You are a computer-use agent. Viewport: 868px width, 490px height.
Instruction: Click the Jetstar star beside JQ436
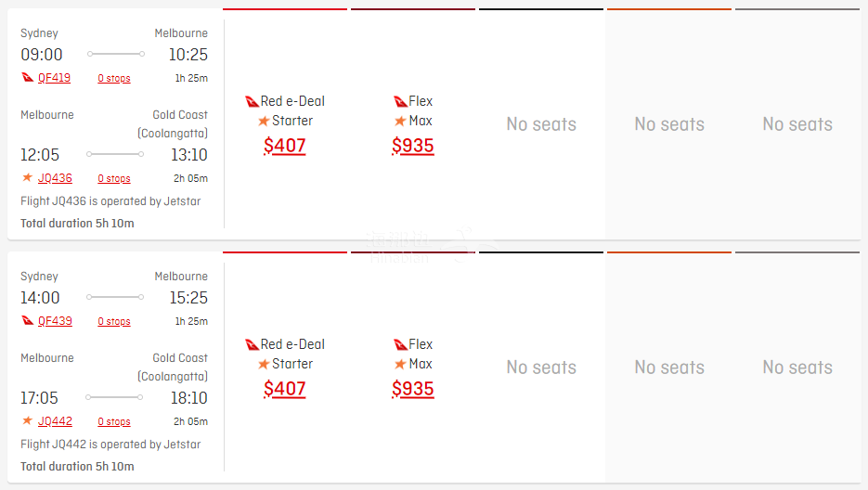click(x=27, y=178)
